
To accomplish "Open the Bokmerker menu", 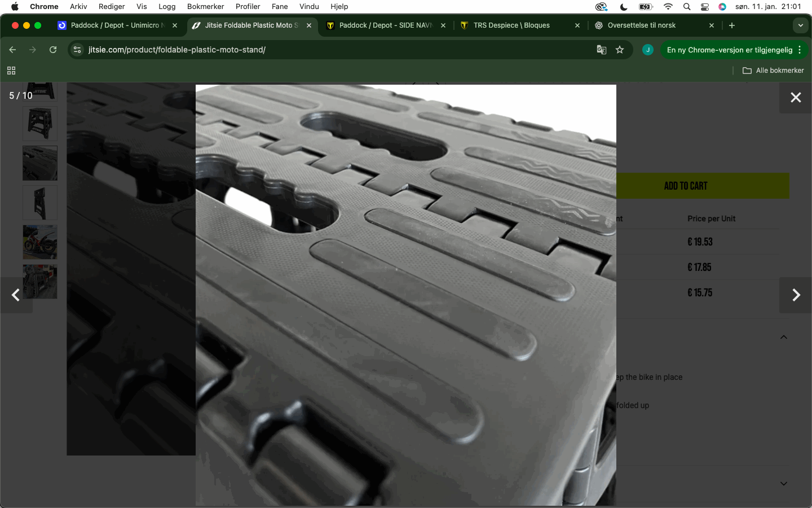I will click(x=205, y=7).
